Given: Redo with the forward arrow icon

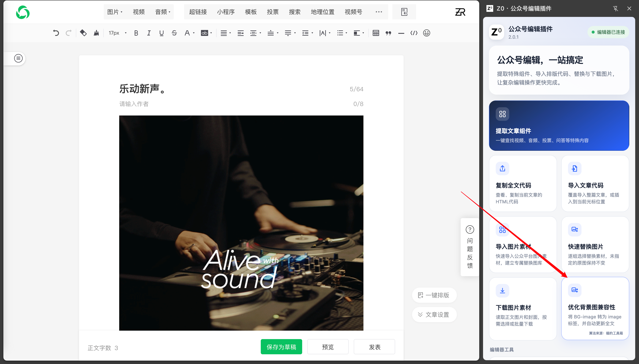Looking at the screenshot, I should [68, 33].
